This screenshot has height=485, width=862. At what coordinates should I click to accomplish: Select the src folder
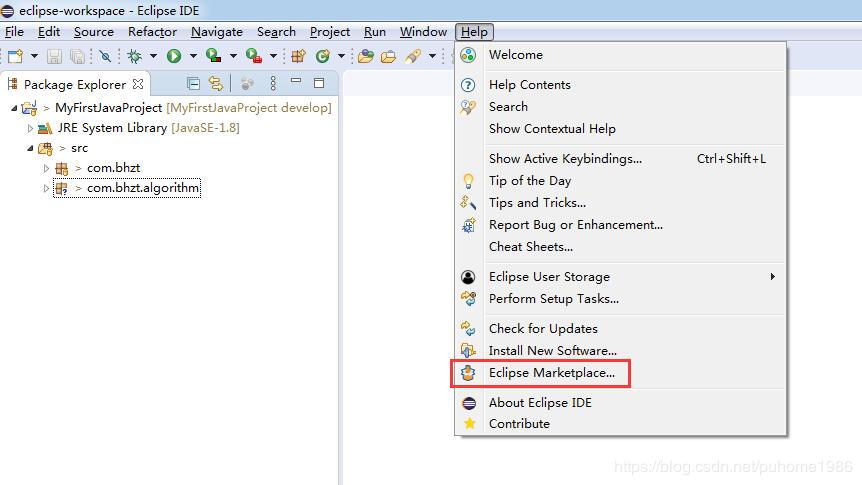click(79, 148)
